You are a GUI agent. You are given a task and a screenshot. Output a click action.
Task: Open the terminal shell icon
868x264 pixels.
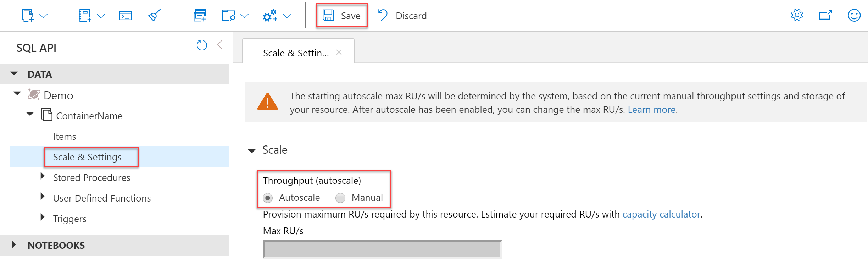(125, 16)
